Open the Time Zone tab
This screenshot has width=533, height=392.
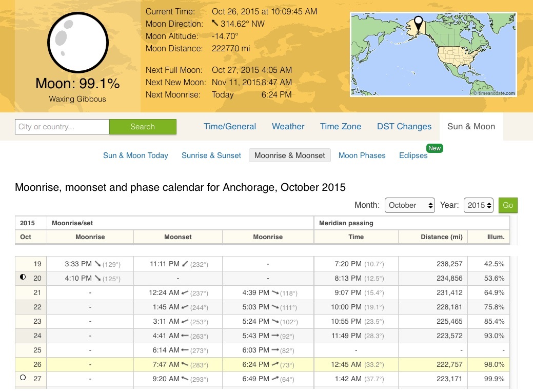point(341,126)
